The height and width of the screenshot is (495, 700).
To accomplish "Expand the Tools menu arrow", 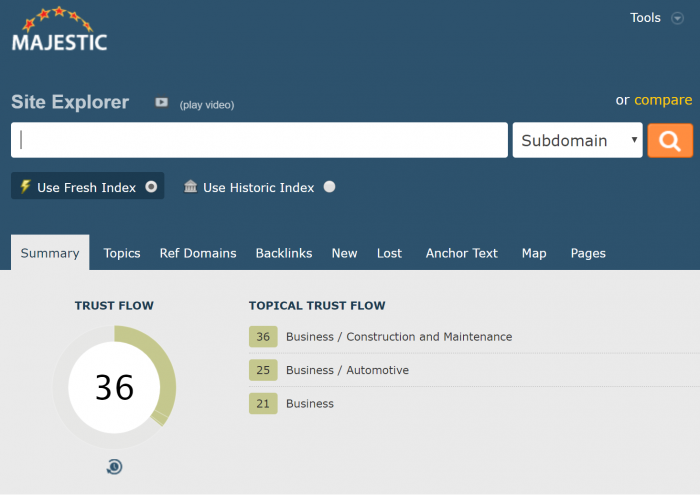I will (677, 18).
